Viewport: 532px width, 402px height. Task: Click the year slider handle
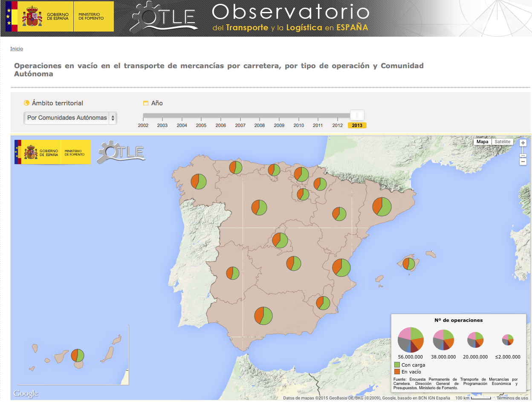[357, 115]
